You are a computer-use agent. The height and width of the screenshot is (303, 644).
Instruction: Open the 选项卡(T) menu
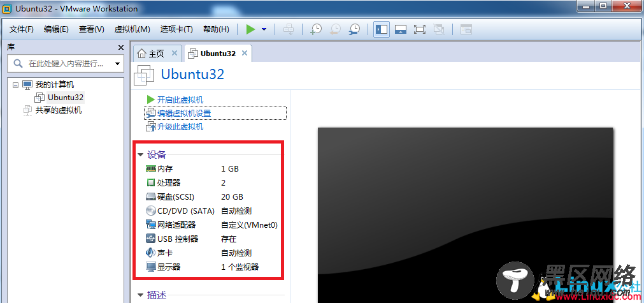click(176, 29)
